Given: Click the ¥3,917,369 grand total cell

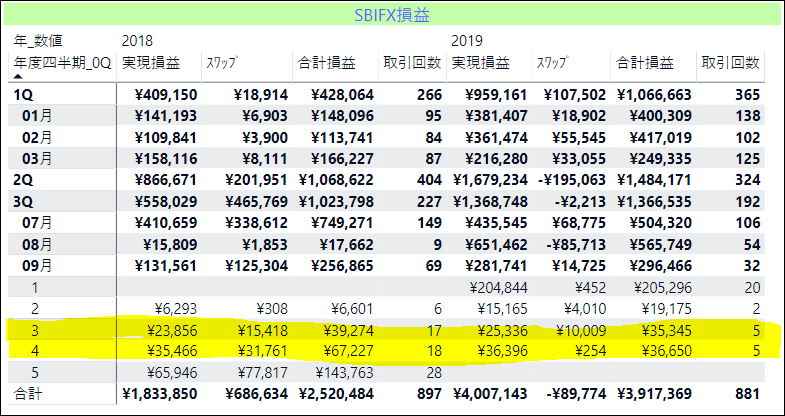Looking at the screenshot, I should [x=654, y=394].
